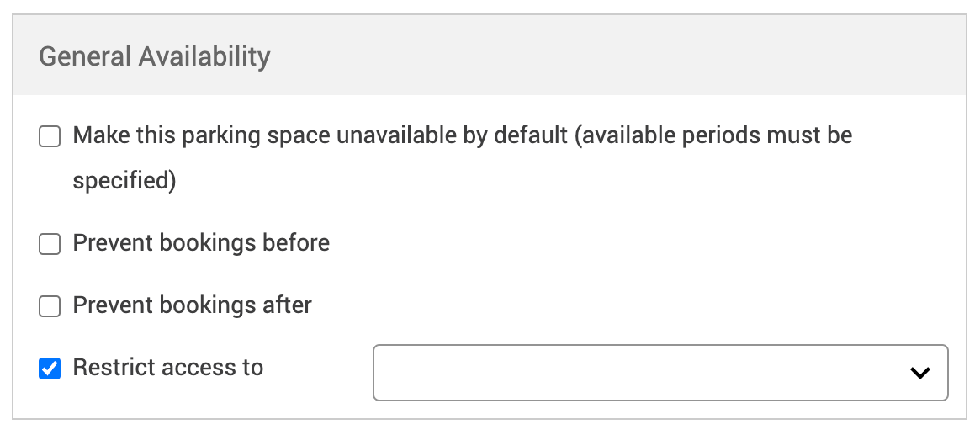Click "Make this parking space unavailable" label text

point(202,135)
